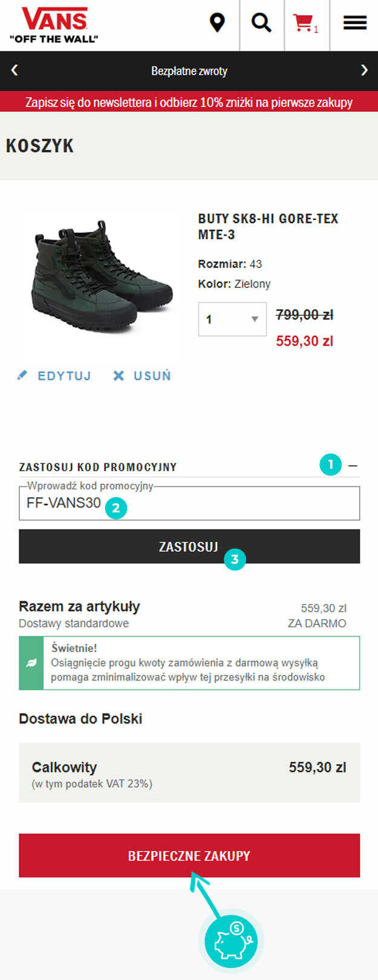Image resolution: width=378 pixels, height=980 pixels.
Task: Click the Zastosuj kod promocyjny header
Action: coord(98,467)
